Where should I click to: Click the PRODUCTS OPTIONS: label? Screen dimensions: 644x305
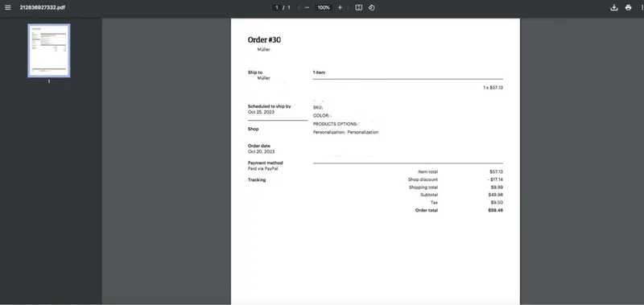coord(335,124)
